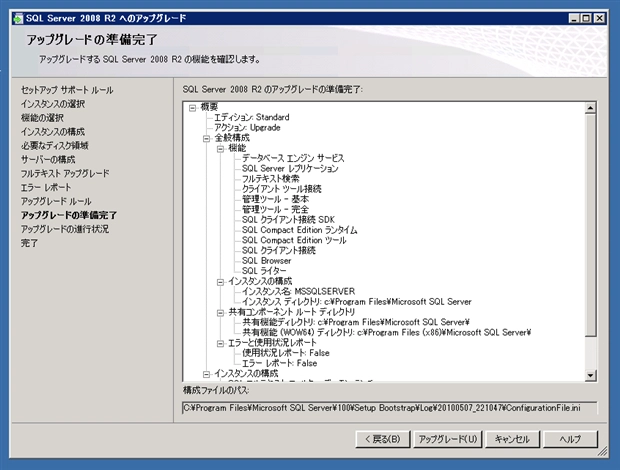Click the SQL Server setup title bar icon
620x470 pixels.
coord(18,18)
